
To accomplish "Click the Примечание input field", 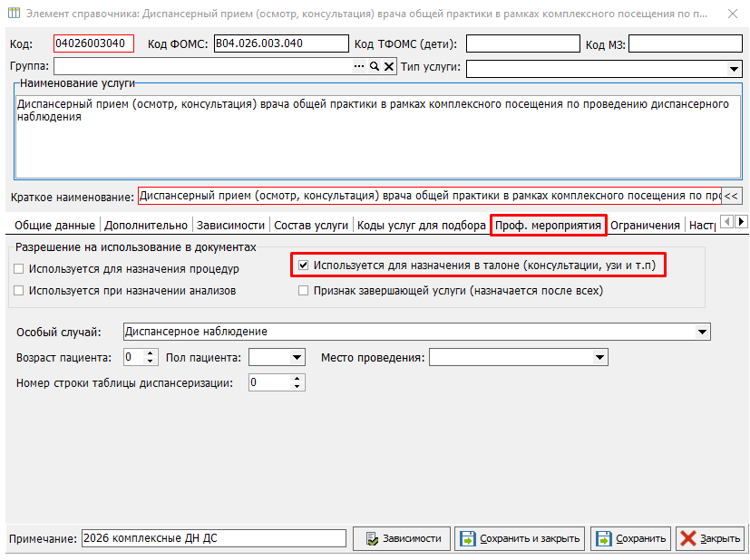I will click(214, 538).
